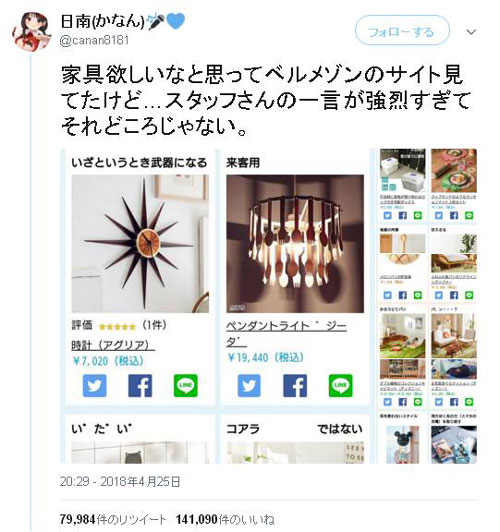
Task: Open the 時計（アグリア）product link
Action: tap(113, 345)
